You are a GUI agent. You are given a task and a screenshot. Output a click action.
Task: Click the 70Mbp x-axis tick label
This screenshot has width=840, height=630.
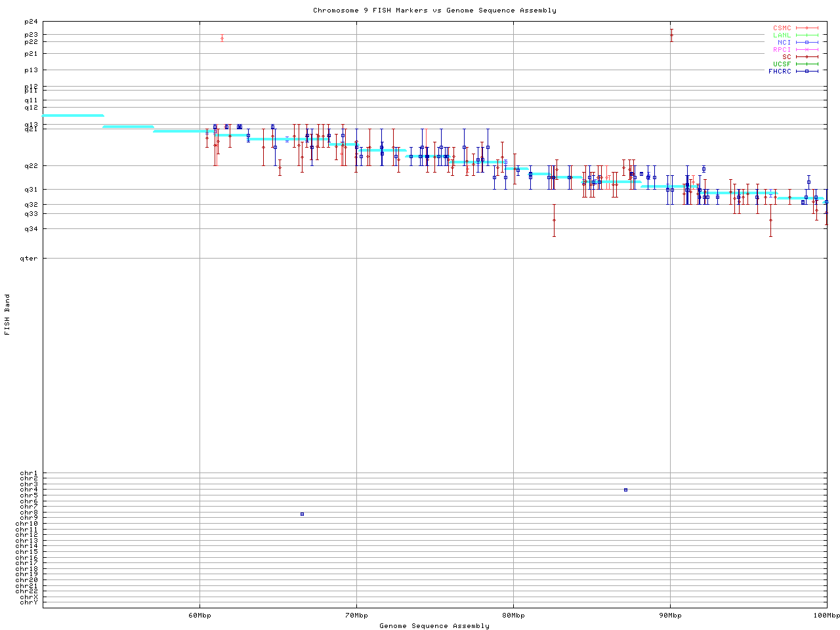pos(356,616)
